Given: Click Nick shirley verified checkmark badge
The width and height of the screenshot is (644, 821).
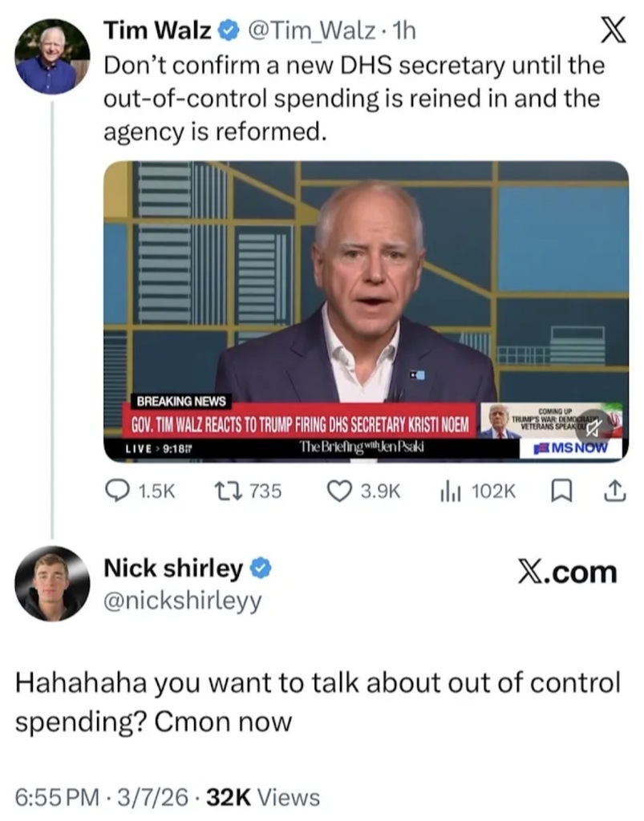Looking at the screenshot, I should pos(261,568).
